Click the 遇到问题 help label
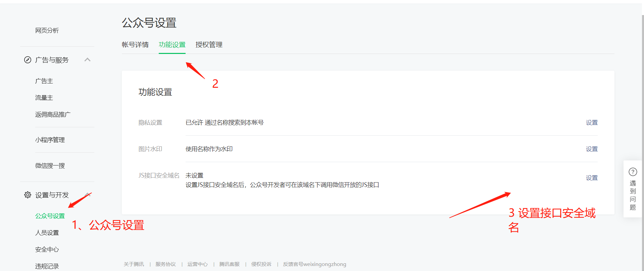 coord(633,196)
